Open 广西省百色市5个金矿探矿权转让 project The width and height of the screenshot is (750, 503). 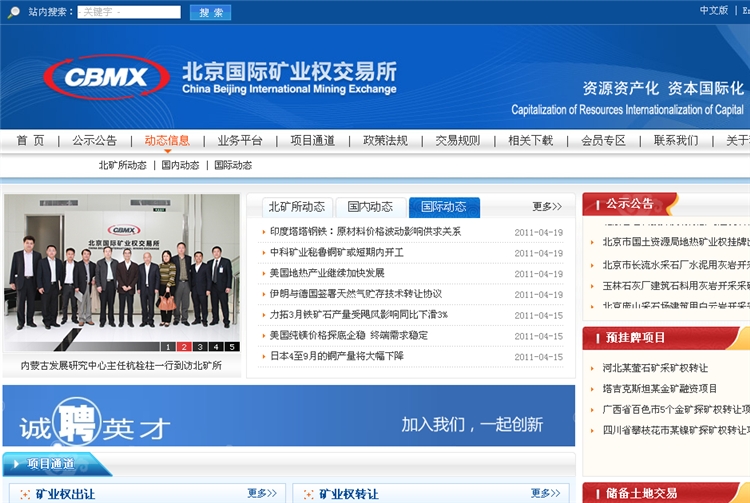(x=676, y=410)
